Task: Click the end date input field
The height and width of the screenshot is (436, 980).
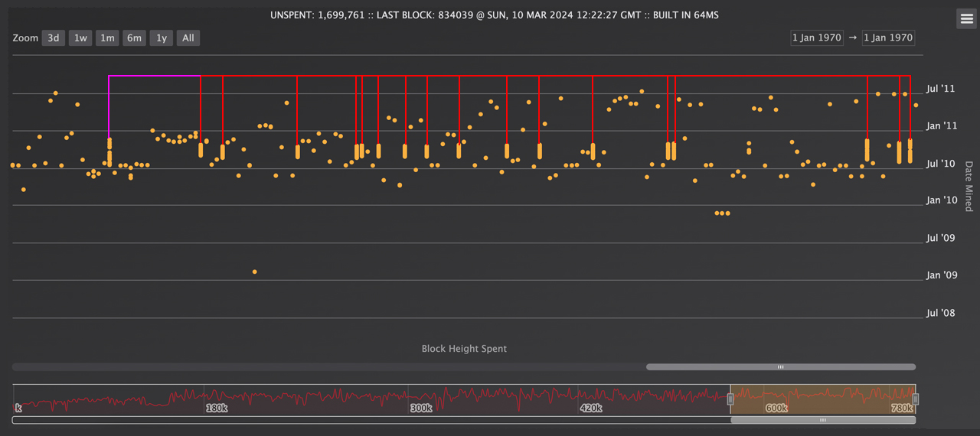Action: click(888, 37)
